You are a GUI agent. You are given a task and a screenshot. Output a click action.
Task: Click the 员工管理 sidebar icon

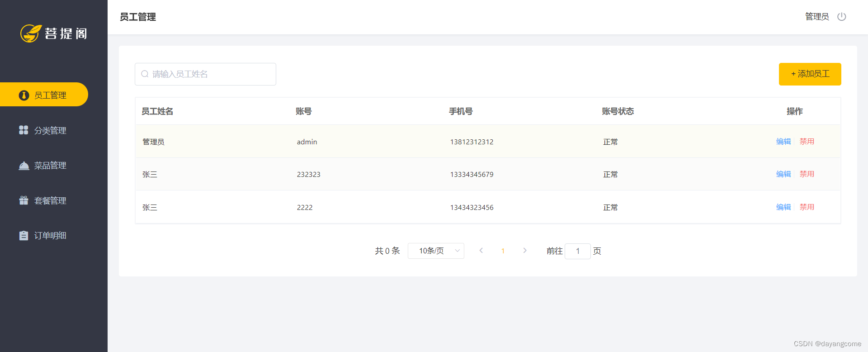click(x=24, y=95)
